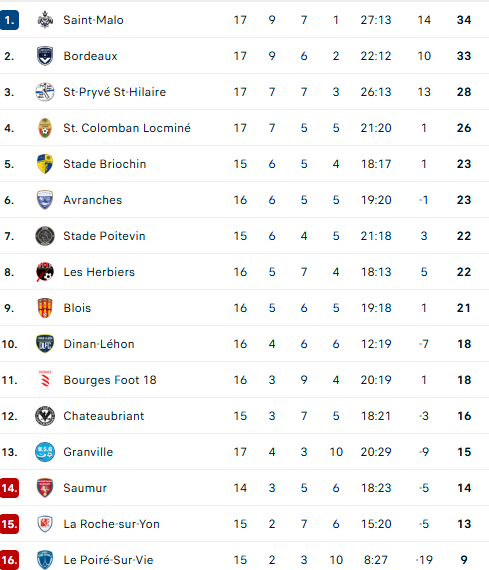Click the Stade Briochin crest icon
Viewport: 489px width, 570px height.
tap(45, 164)
